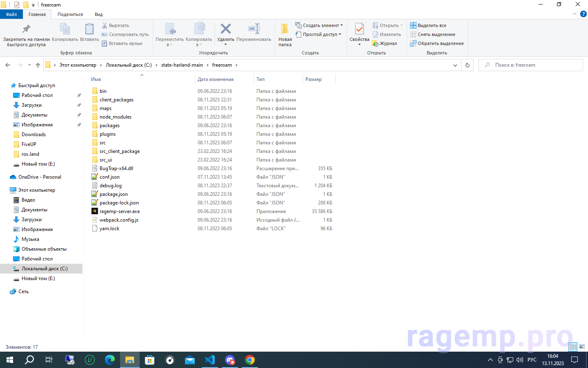Expand the address bar history dropdown
Screen dimensions: 588x368
pyautogui.click(x=455, y=65)
